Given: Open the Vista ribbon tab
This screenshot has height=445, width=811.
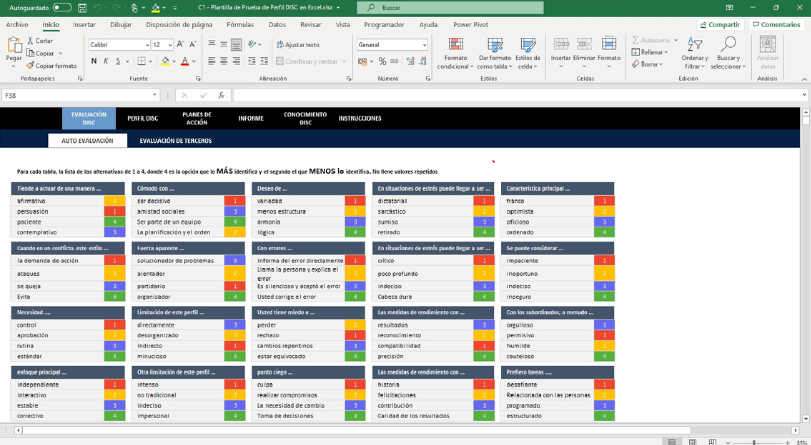Looking at the screenshot, I should [x=342, y=24].
